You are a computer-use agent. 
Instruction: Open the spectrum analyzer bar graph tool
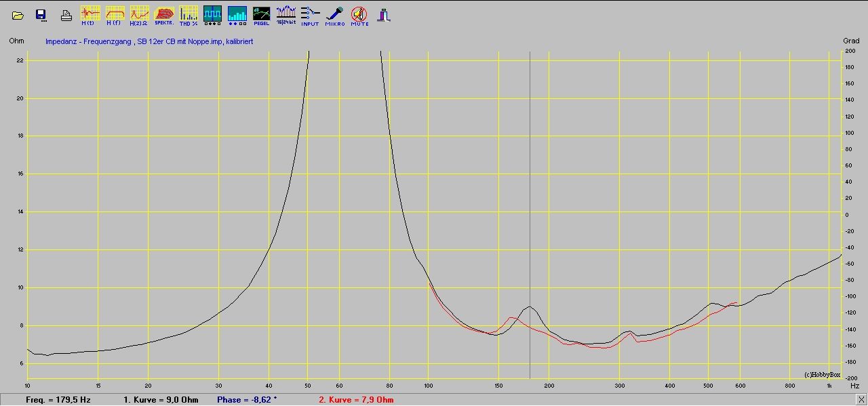237,15
